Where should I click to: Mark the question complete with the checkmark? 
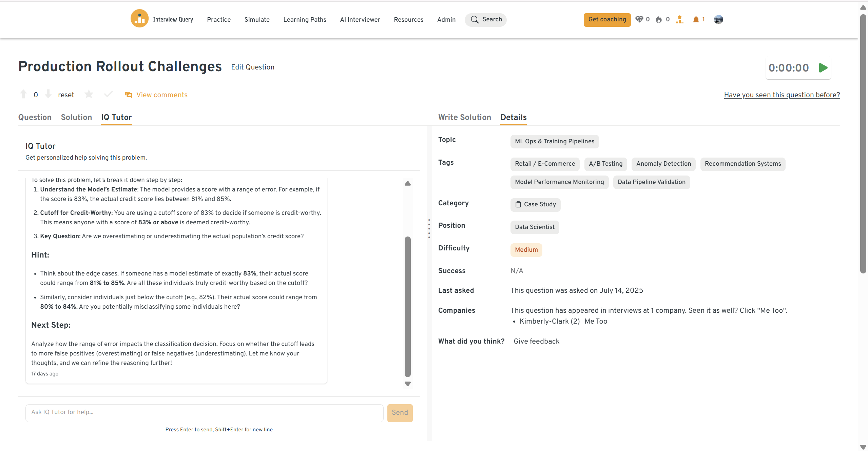[x=108, y=94]
